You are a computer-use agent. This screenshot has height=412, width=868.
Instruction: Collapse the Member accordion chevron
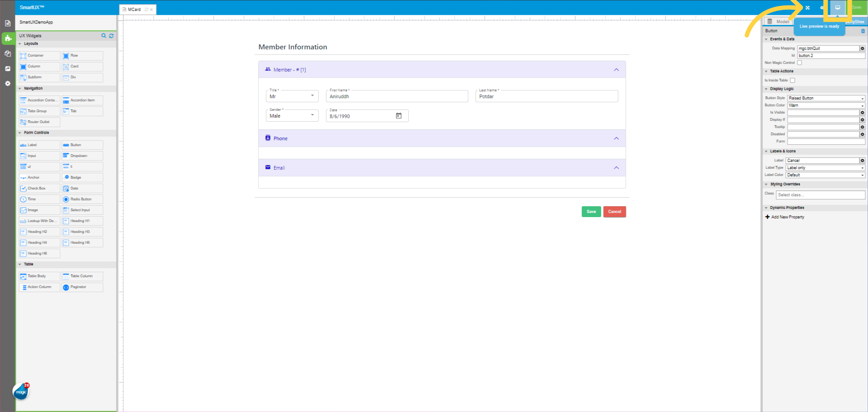pyautogui.click(x=616, y=70)
